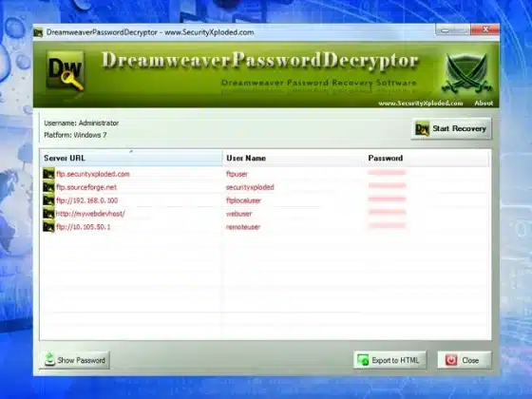This screenshot has height=399, width=532.
Task: Open the www.SecurityXploded.com banner link
Action: (421, 104)
